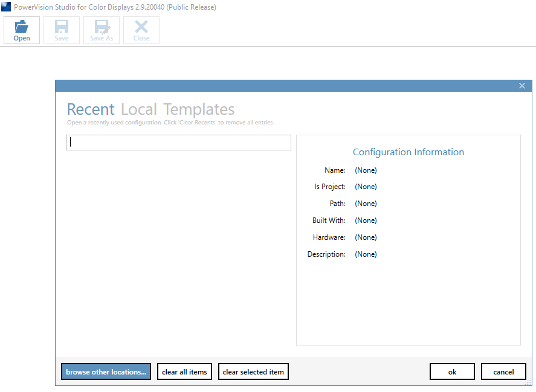Click the Built With: label

[x=329, y=220]
